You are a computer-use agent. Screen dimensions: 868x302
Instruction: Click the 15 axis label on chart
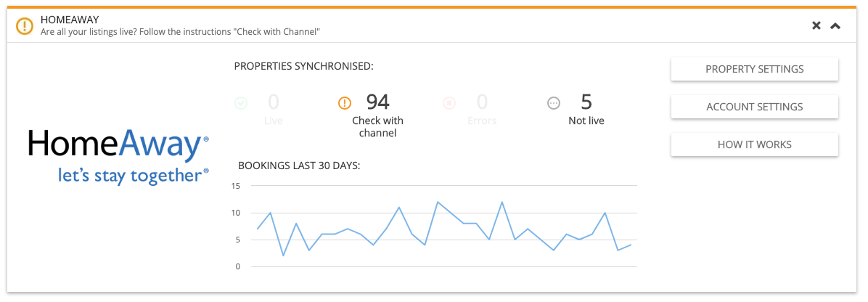point(235,186)
